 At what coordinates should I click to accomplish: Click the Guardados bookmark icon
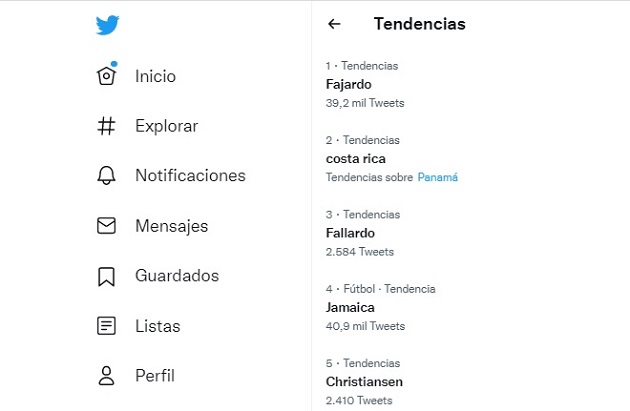pos(106,276)
